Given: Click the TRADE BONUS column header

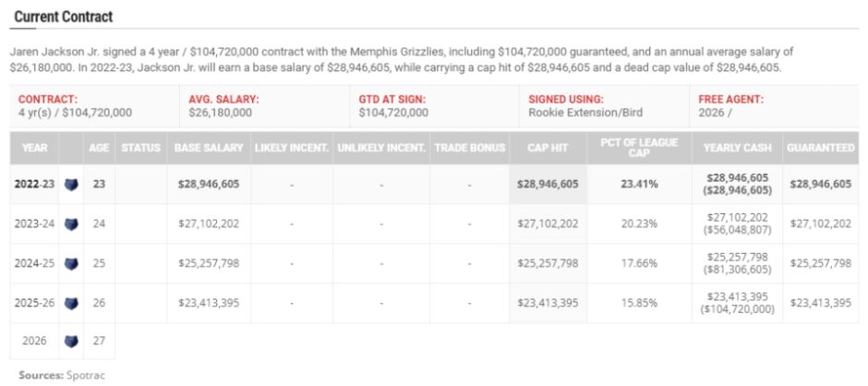Looking at the screenshot, I should pyautogui.click(x=469, y=148).
